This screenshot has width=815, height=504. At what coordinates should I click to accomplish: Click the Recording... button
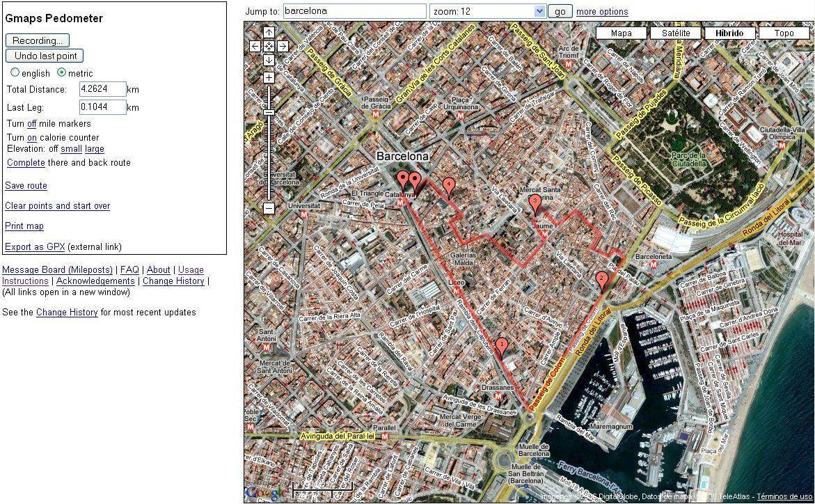(x=38, y=40)
